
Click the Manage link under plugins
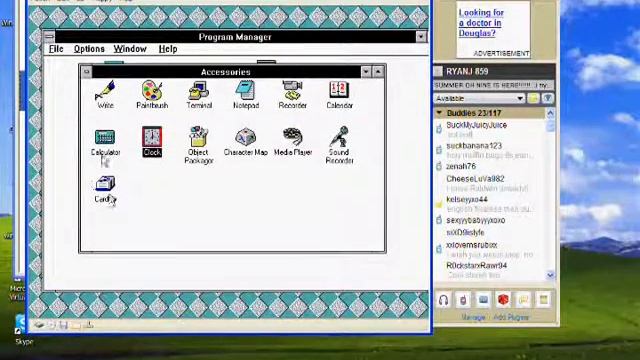pos(473,317)
